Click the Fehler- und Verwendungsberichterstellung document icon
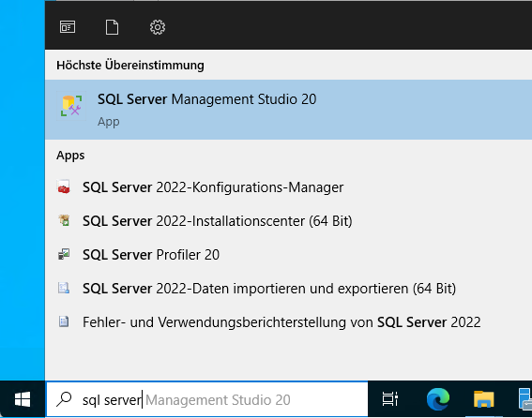Image resolution: width=532 pixels, height=418 pixels. [x=64, y=321]
